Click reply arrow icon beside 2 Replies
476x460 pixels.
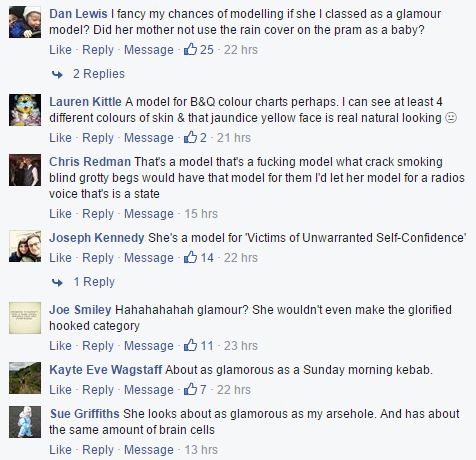pyautogui.click(x=57, y=74)
